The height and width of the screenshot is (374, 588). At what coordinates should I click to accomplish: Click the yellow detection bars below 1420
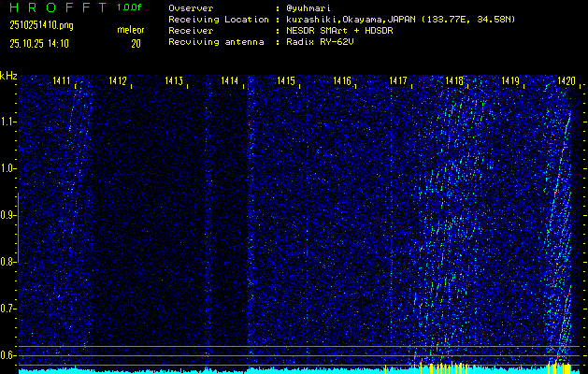[560, 367]
